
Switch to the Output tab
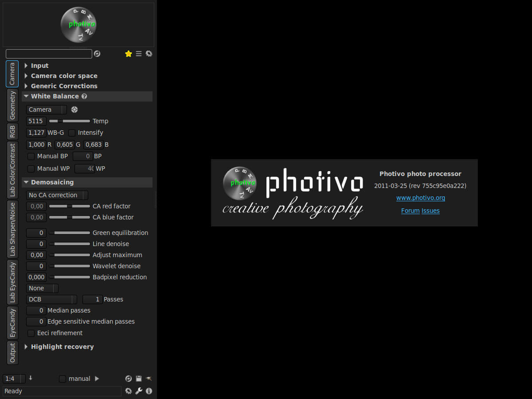[12, 352]
